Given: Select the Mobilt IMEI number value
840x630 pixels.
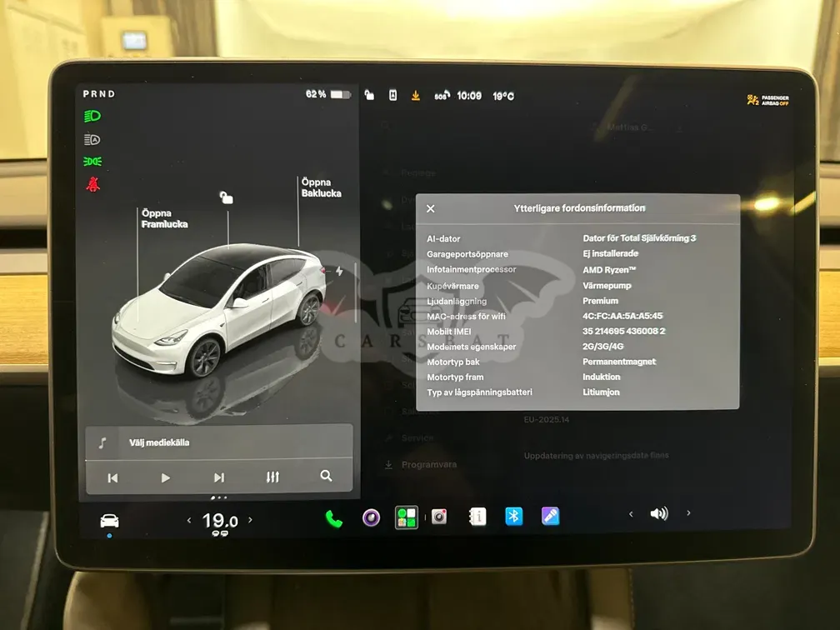Looking at the screenshot, I should pyautogui.click(x=623, y=331).
